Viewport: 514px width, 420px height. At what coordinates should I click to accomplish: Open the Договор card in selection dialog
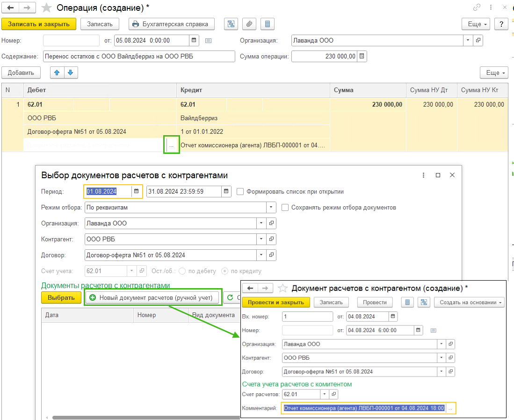click(271, 255)
